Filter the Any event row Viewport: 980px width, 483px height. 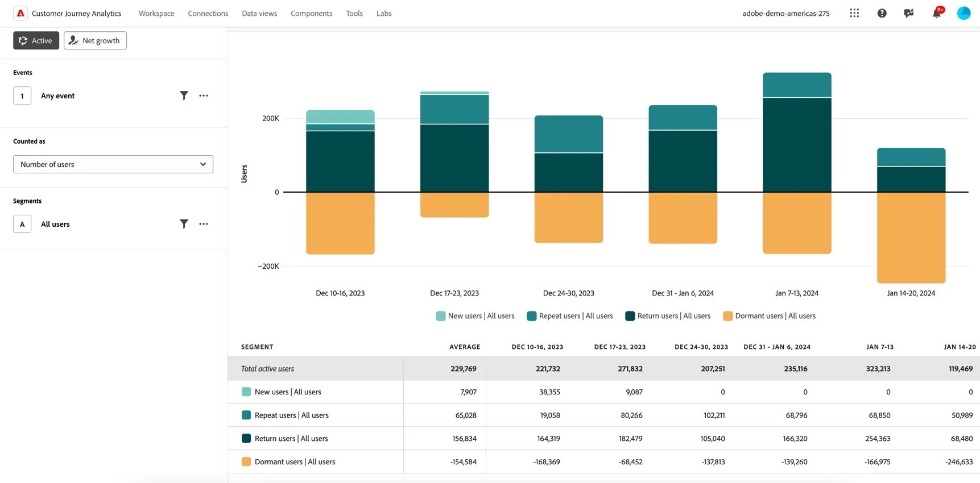184,95
